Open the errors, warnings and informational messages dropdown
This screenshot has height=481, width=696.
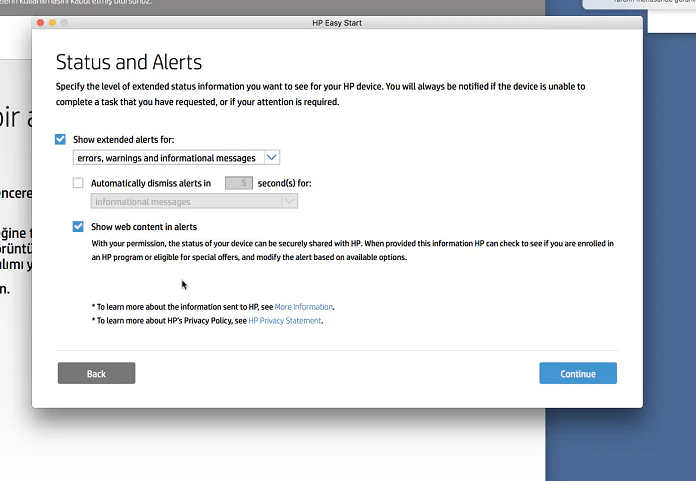[x=176, y=158]
